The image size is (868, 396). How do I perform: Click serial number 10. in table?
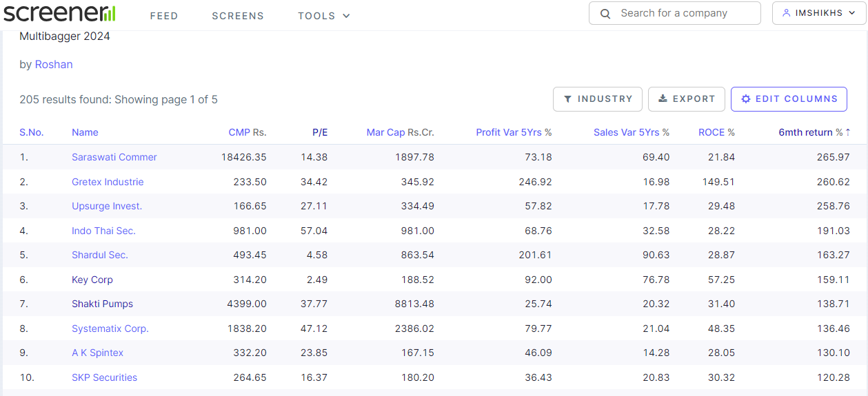(x=27, y=377)
